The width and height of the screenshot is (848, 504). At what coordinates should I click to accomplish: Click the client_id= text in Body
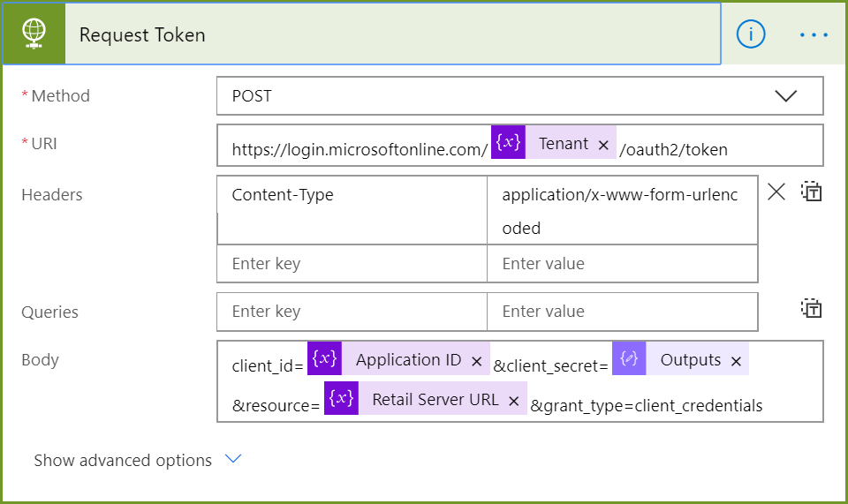pyautogui.click(x=268, y=366)
